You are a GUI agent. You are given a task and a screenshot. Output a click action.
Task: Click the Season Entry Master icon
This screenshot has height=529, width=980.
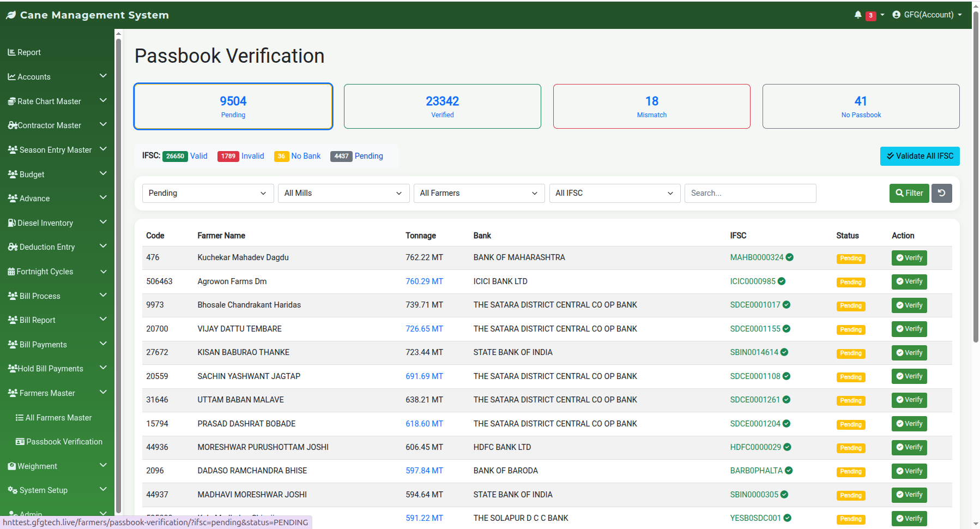coord(13,150)
